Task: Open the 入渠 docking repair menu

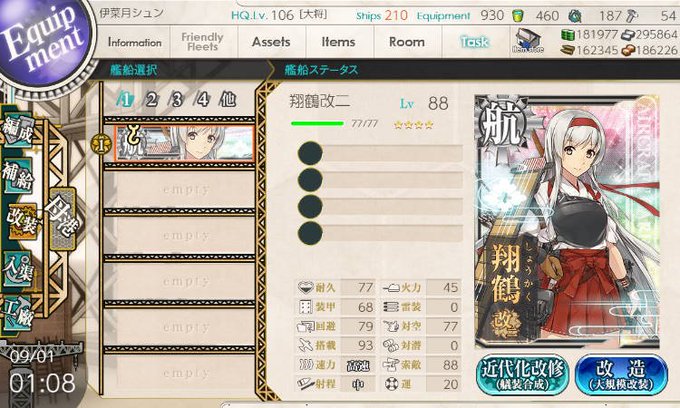Action: (x=18, y=269)
